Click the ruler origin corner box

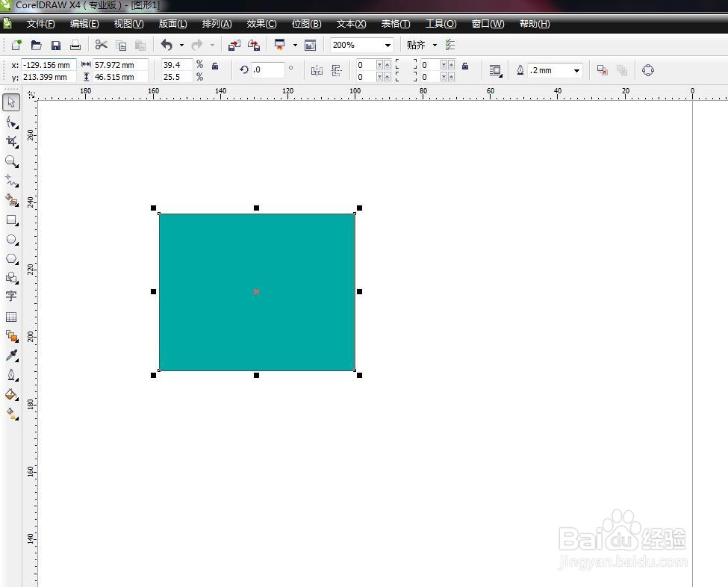tap(31, 95)
